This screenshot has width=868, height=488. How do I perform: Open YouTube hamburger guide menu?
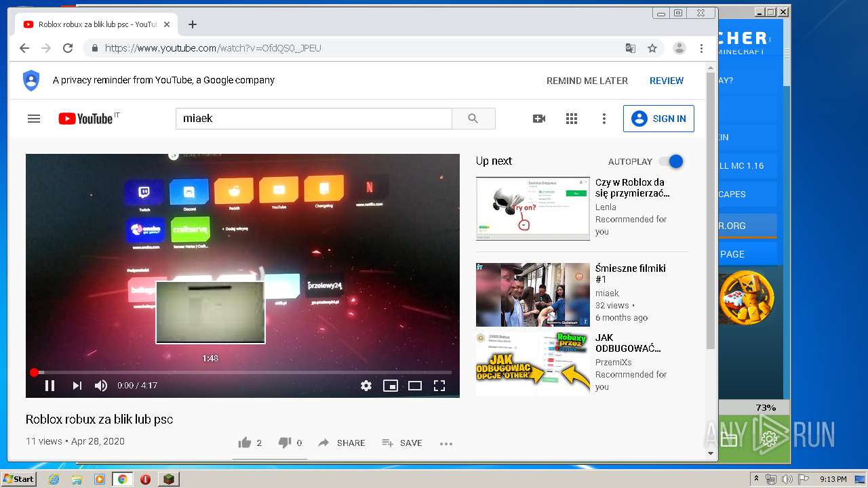34,119
